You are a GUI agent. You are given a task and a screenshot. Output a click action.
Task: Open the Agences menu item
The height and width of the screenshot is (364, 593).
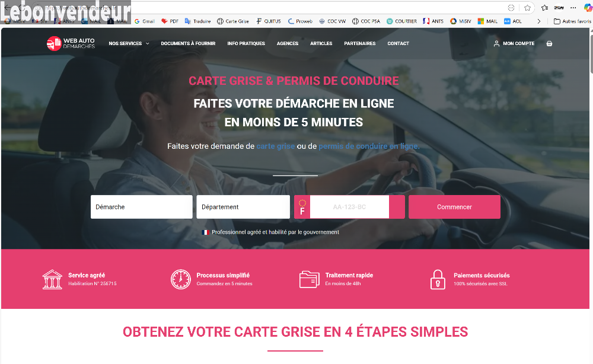[x=288, y=43]
